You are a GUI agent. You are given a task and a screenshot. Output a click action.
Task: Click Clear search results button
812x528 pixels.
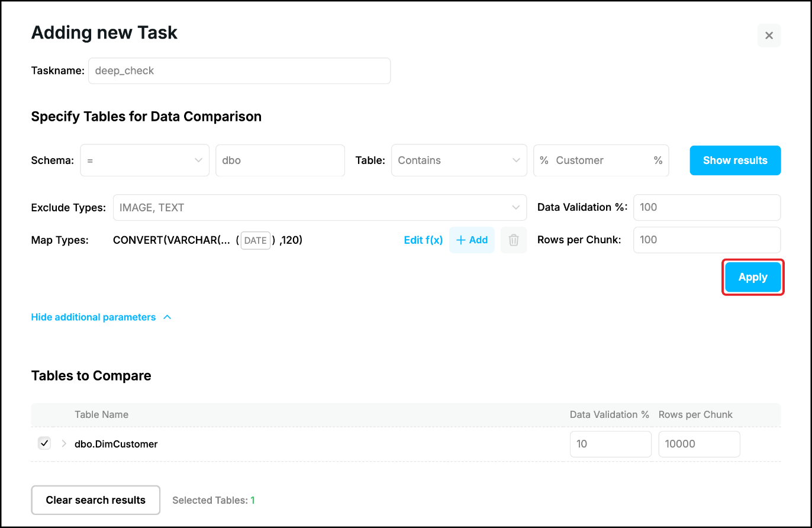(96, 500)
